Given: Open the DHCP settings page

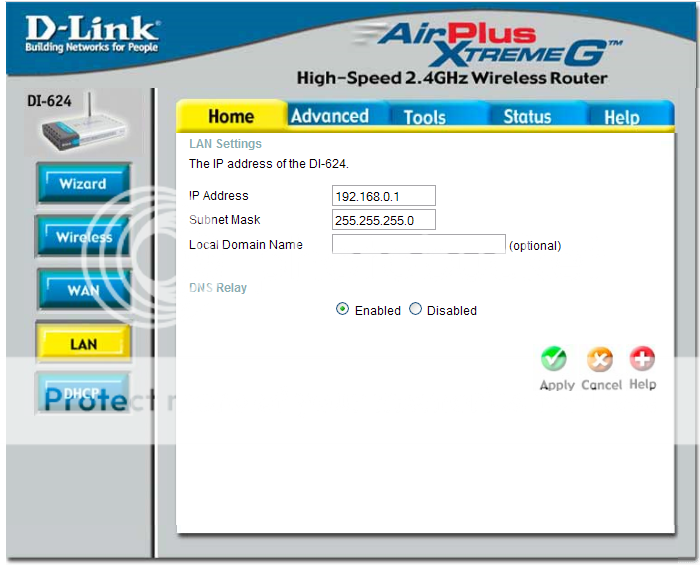Looking at the screenshot, I should click(x=83, y=393).
